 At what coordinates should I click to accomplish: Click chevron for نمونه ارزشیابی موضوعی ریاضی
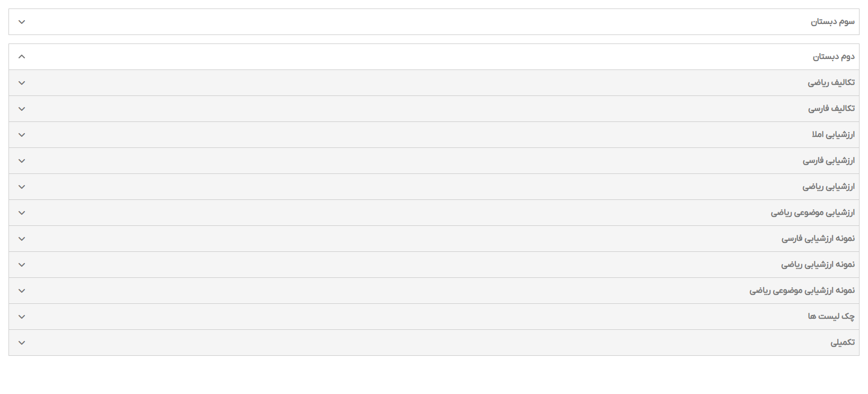(x=22, y=291)
